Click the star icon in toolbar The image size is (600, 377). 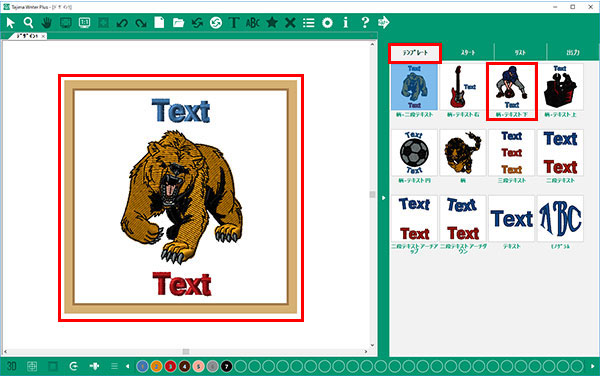click(272, 23)
